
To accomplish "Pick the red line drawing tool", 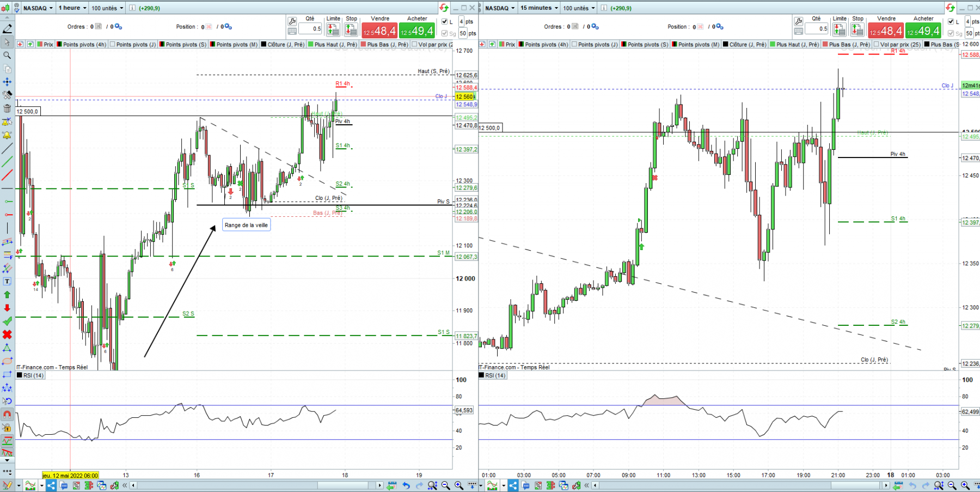I will coord(7,175).
